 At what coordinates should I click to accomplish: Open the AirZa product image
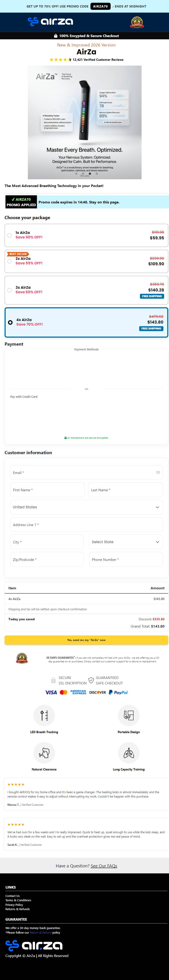85,122
